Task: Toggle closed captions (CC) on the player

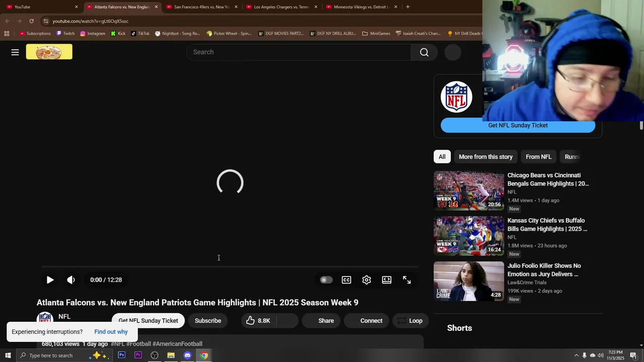Action: pos(347,280)
